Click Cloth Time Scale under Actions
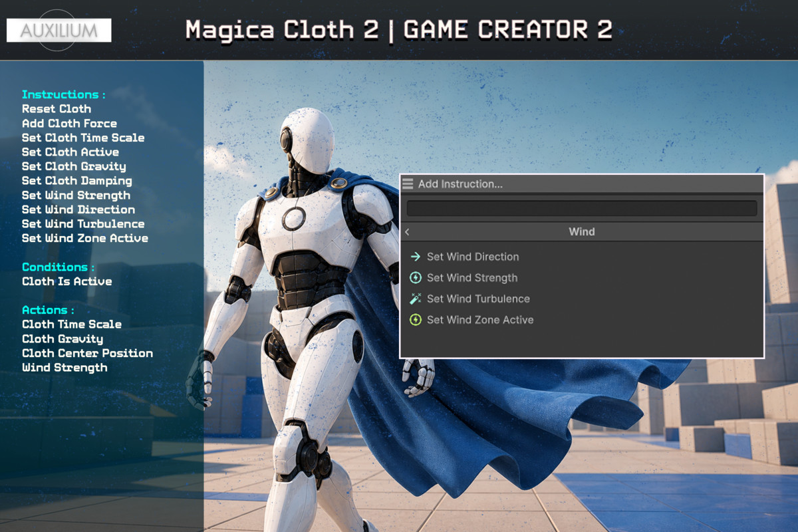This screenshot has height=532, width=798. (72, 325)
